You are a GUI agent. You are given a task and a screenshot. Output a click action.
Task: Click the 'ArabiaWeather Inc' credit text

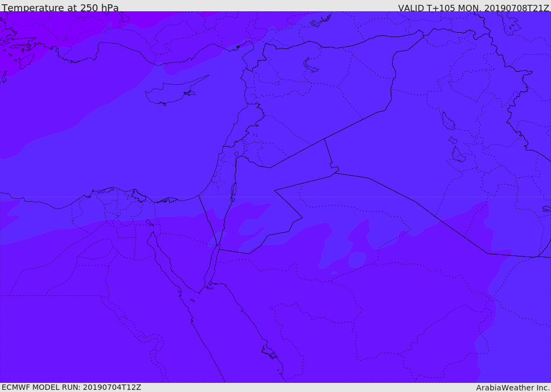point(513,388)
